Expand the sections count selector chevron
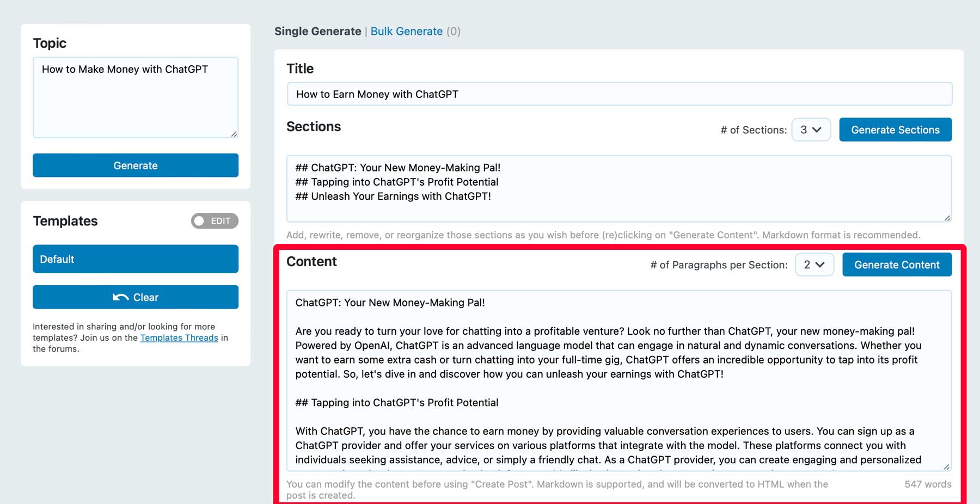980x504 pixels. point(817,130)
